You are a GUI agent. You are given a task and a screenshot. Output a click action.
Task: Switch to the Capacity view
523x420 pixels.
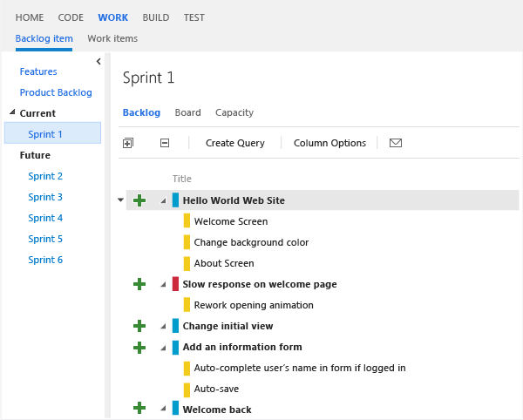coord(234,112)
